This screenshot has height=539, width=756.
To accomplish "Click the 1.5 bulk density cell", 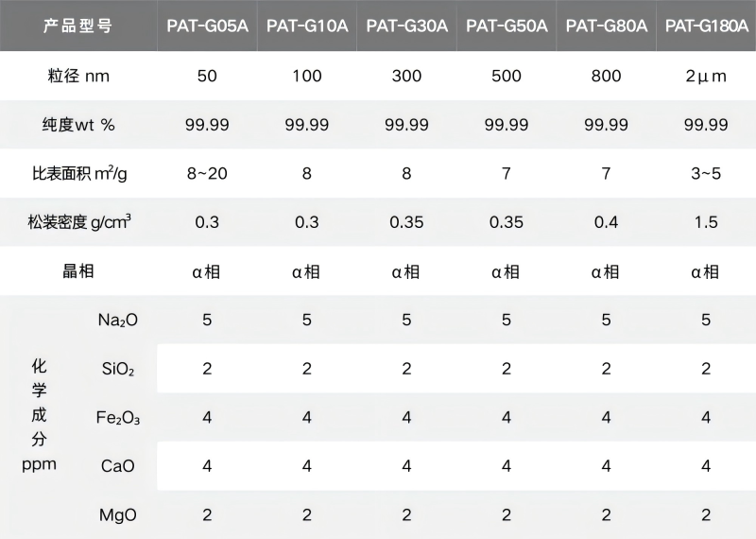I will (x=706, y=223).
